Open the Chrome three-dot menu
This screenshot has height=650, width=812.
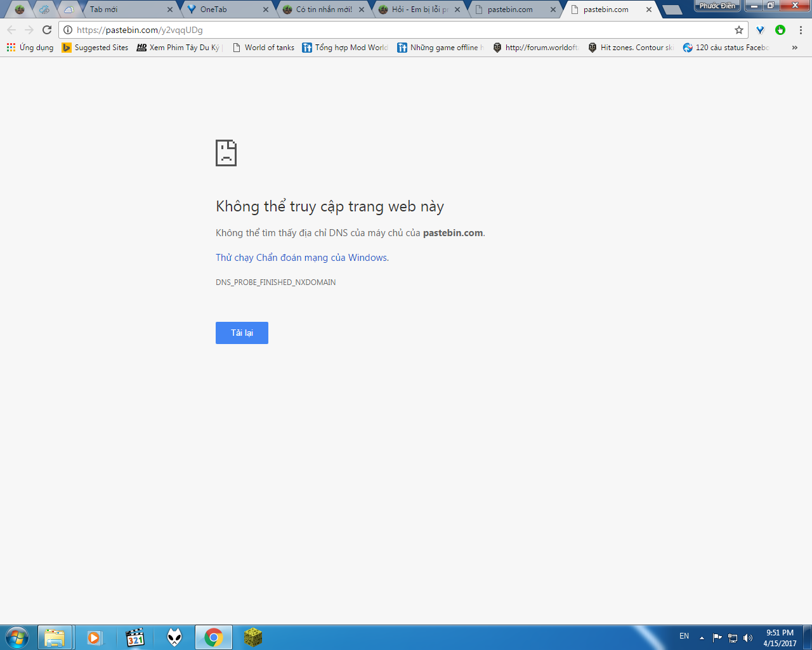[x=801, y=30]
